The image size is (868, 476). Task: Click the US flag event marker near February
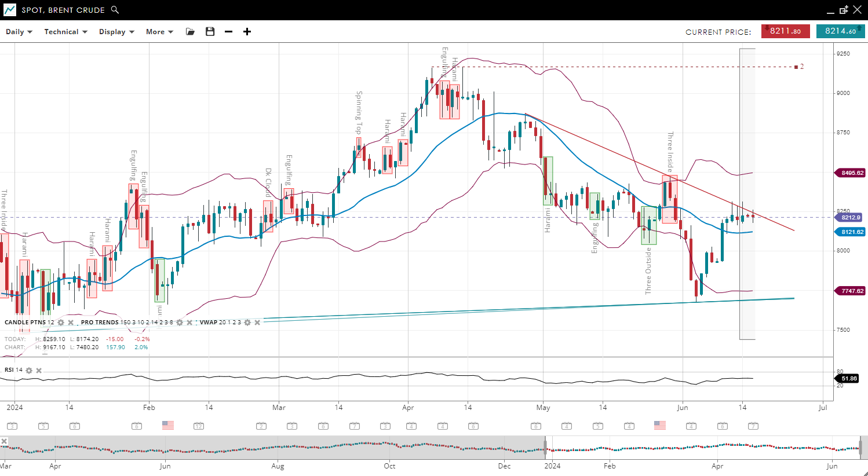click(x=168, y=425)
